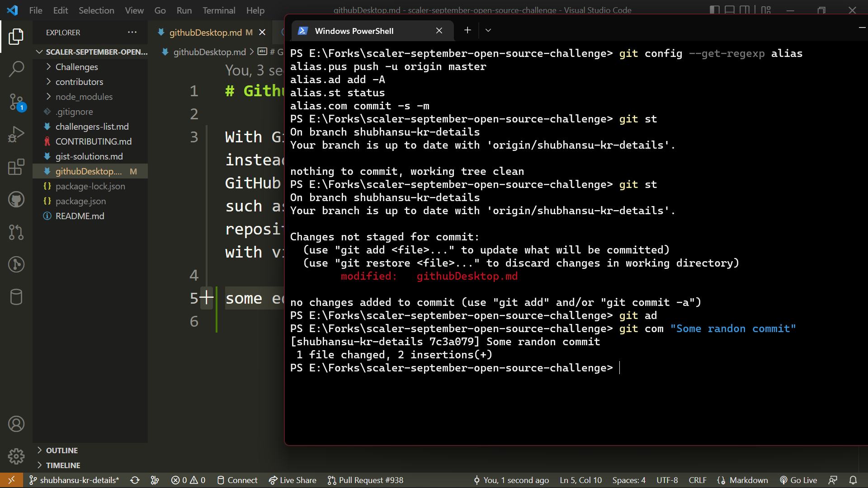868x488 pixels.
Task: Open notifications via the bell icon
Action: pyautogui.click(x=853, y=480)
